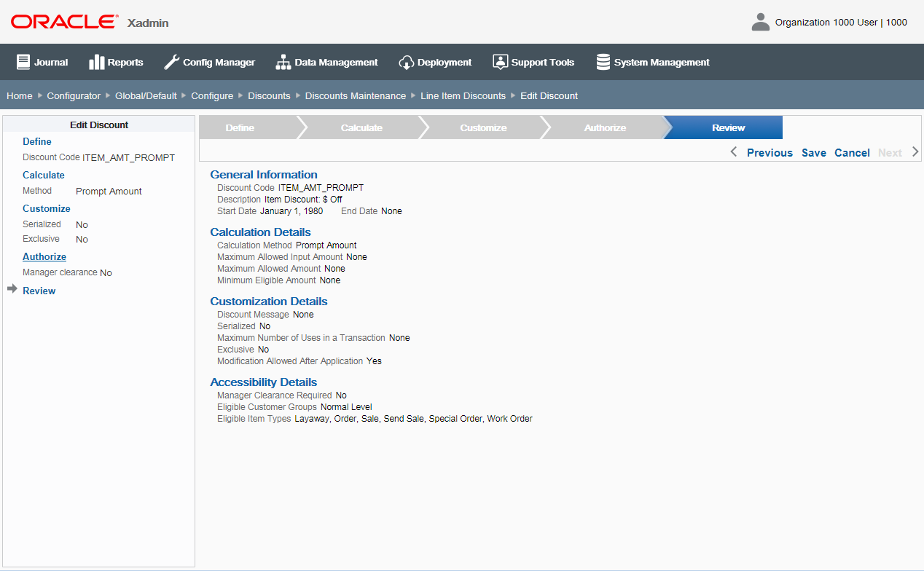Click Maximum Allowed Input Amount value
924x571 pixels.
tap(356, 256)
